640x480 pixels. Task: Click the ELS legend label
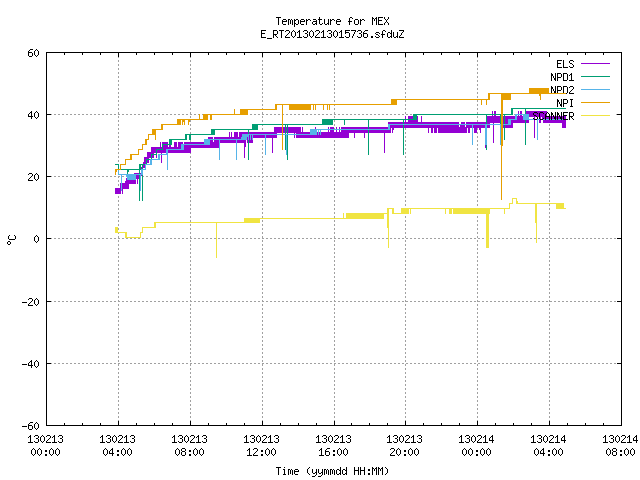(x=565, y=64)
